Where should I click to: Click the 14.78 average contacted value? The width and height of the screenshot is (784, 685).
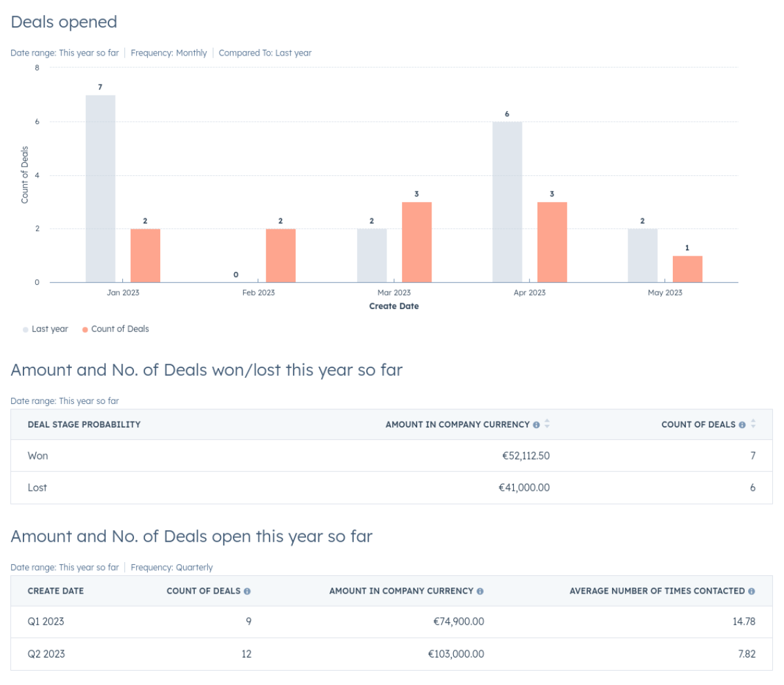[744, 622]
